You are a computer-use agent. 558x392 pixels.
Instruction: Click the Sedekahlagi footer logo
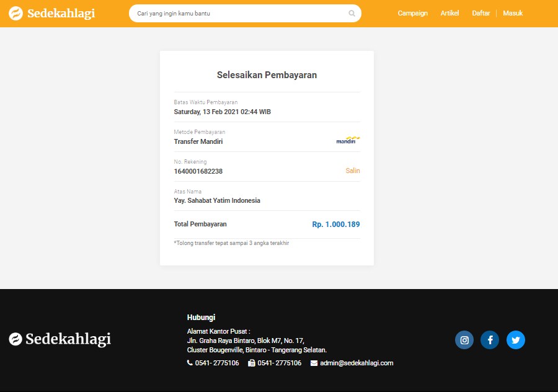pos(60,339)
